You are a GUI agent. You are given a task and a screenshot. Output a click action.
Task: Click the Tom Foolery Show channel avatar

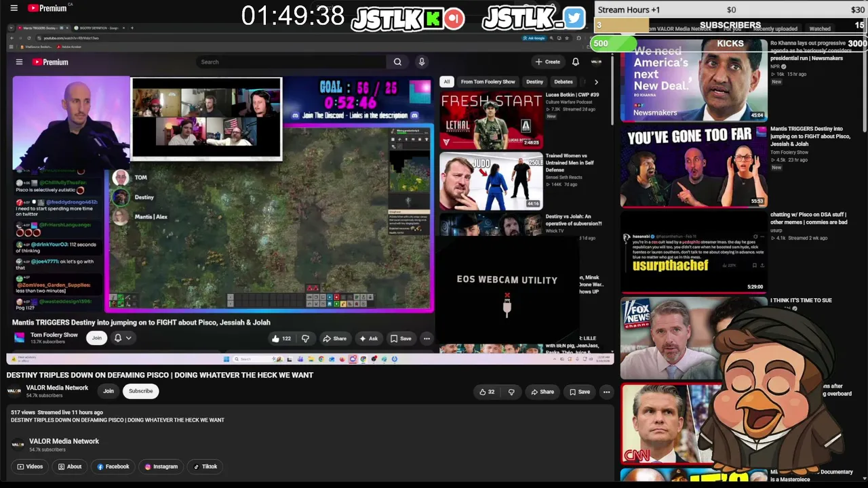click(x=19, y=338)
